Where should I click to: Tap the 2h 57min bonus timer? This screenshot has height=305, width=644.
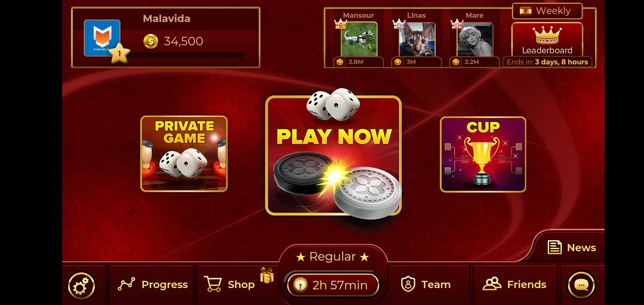point(333,285)
